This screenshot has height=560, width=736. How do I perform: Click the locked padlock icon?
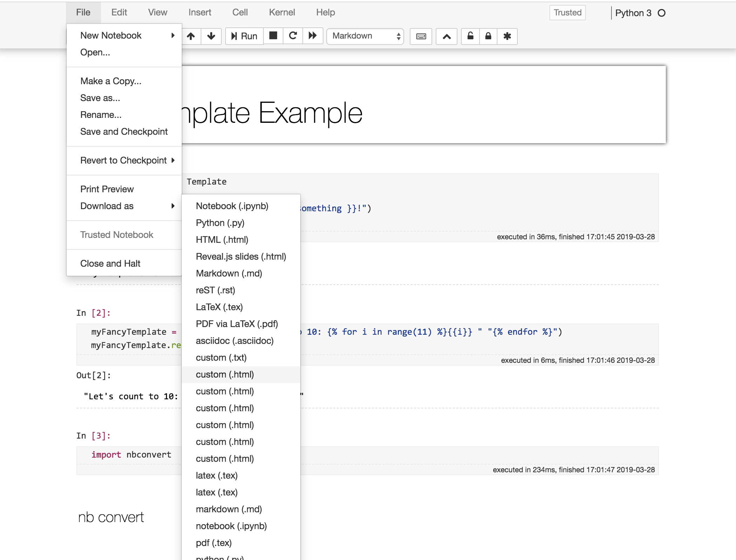(x=488, y=36)
